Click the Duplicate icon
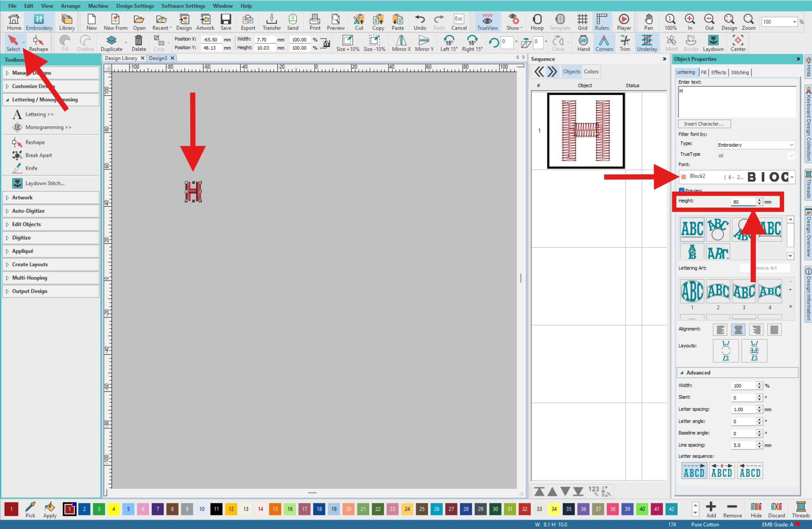The image size is (812, 529). (x=112, y=43)
